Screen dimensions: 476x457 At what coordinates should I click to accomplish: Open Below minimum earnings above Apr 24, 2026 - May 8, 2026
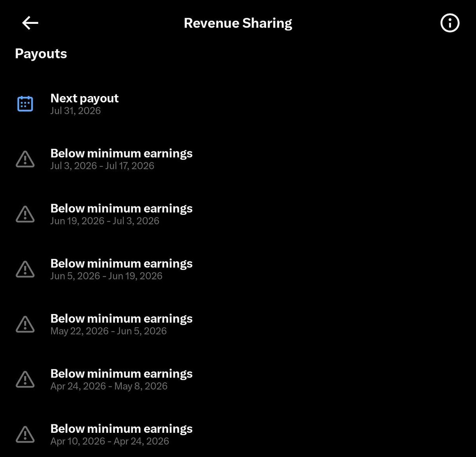[x=121, y=374]
